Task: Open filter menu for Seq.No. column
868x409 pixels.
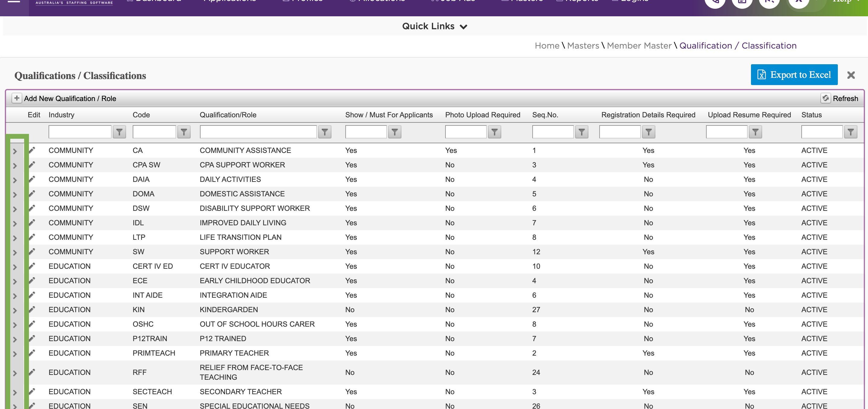Action: pos(581,132)
